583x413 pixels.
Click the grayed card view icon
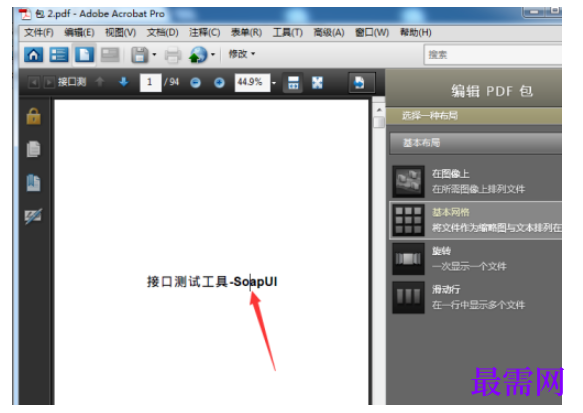110,55
